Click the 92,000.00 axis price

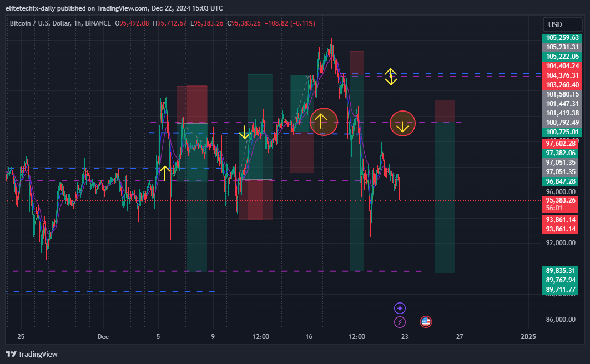point(560,243)
